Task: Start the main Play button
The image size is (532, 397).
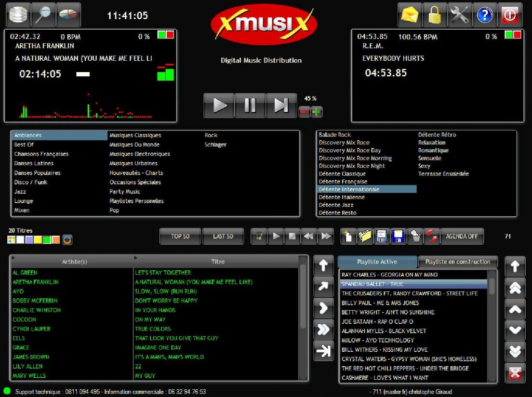Action: (x=219, y=105)
